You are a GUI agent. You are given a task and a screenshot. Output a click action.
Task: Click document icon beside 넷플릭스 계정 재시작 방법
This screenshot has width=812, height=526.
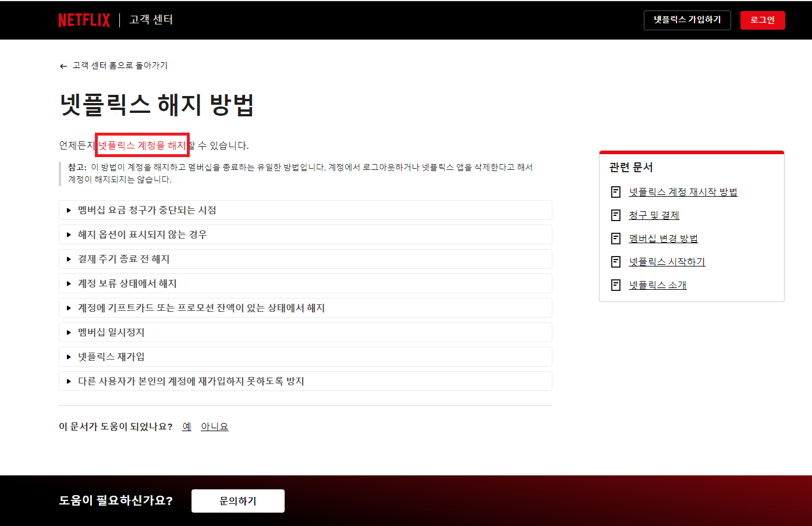point(616,192)
